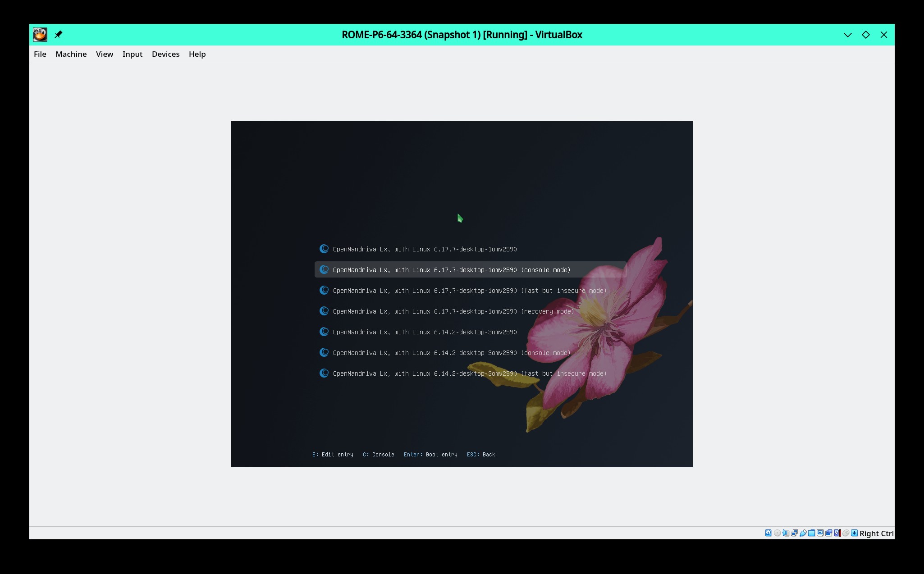Screen dimensions: 924x574
Task: Click the keyboard capture arrow icon
Action: pyautogui.click(x=855, y=533)
